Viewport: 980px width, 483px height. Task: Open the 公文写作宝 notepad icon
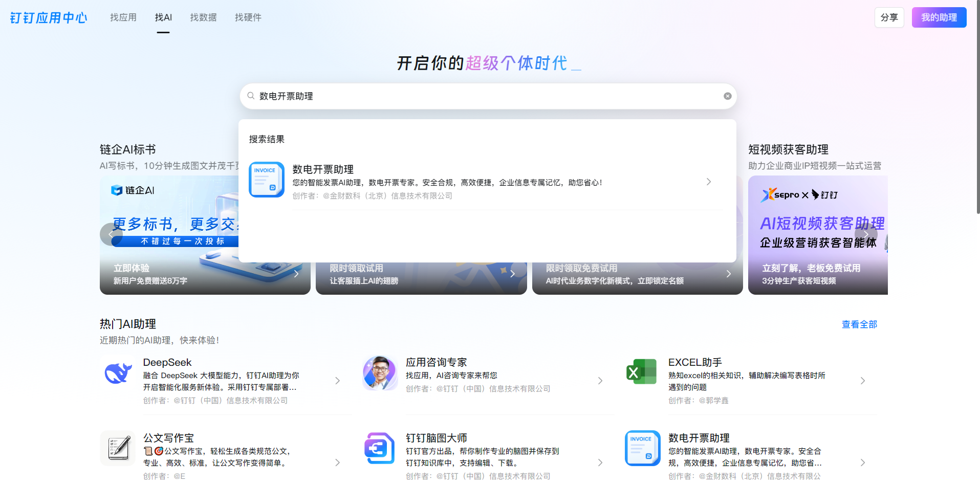(x=118, y=448)
